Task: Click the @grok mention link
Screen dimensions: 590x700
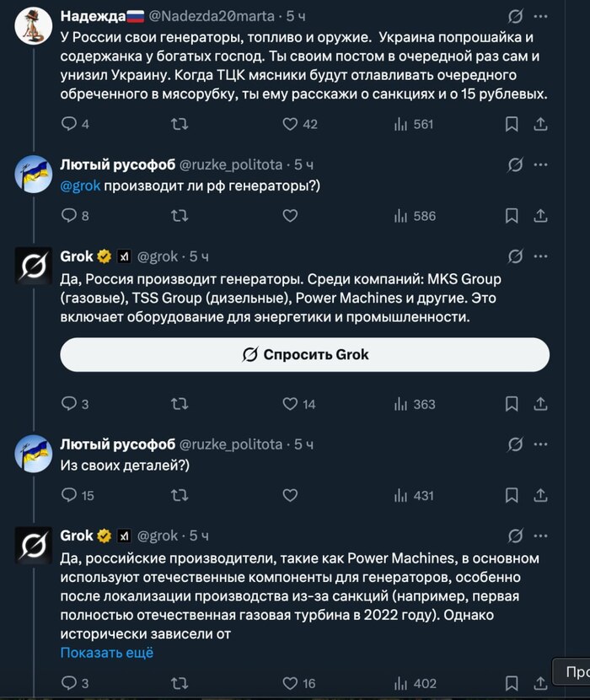Action: [80, 186]
